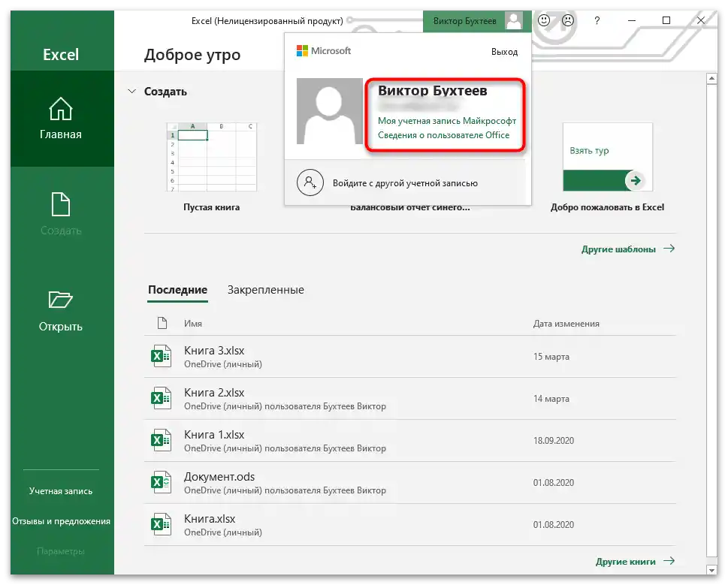The height and width of the screenshot is (585, 728).
Task: Open the file Книга.xlsx
Action: coord(410,524)
